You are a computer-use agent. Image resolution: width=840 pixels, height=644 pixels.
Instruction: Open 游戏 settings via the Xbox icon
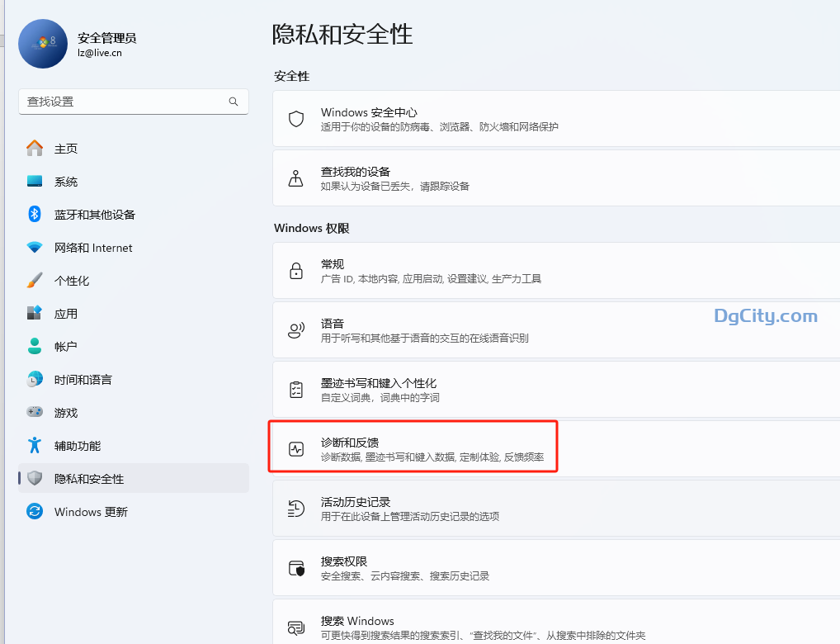34,412
